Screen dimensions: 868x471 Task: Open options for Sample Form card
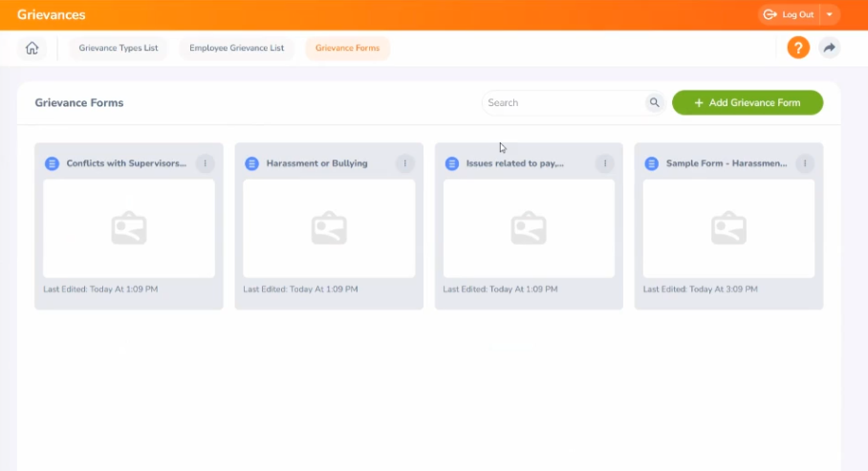(805, 163)
